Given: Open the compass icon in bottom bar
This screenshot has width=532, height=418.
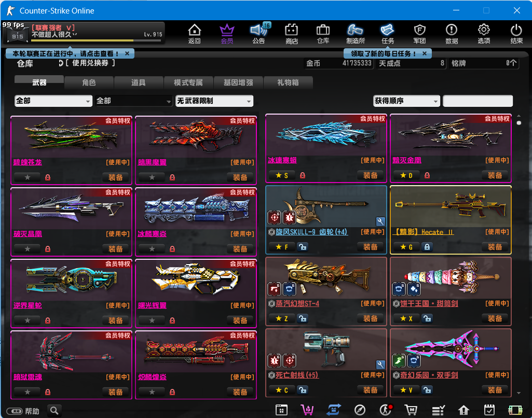Looking at the screenshot, I should (x=360, y=410).
